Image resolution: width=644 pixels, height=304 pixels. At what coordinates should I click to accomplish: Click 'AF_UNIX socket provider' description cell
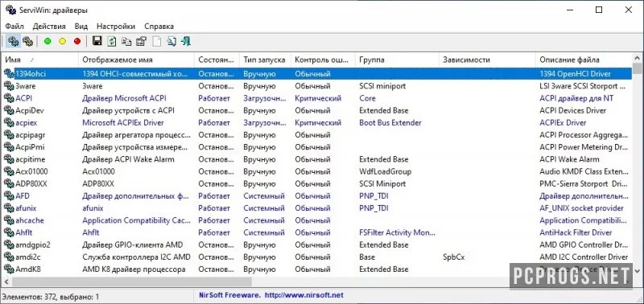(581, 208)
